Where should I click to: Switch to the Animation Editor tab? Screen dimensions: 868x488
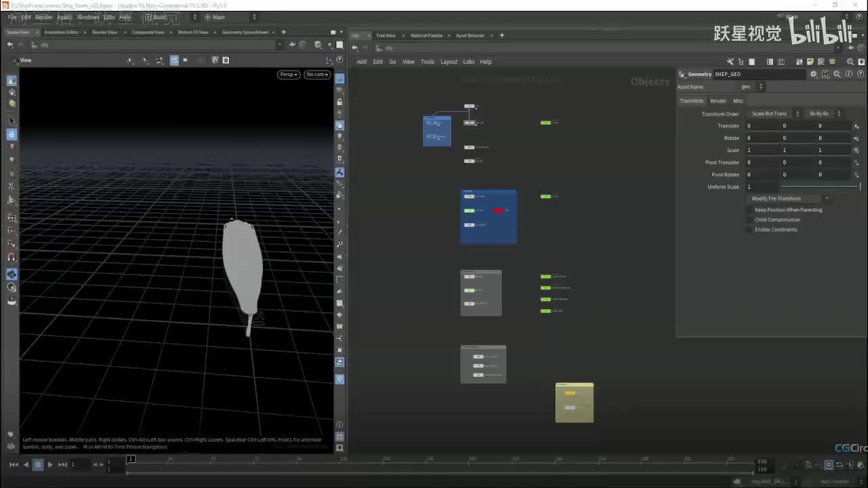62,32
